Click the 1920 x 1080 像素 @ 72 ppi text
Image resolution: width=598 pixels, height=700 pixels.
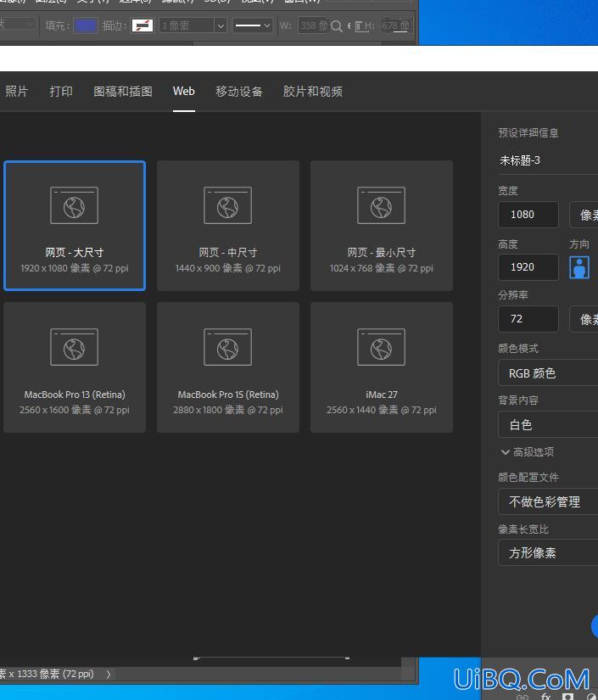[75, 268]
